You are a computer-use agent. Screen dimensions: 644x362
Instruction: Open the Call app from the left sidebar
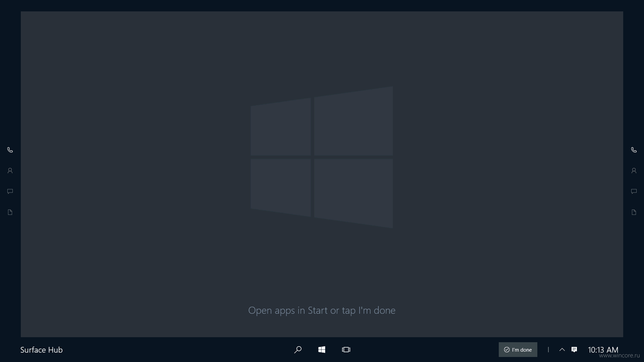10,150
